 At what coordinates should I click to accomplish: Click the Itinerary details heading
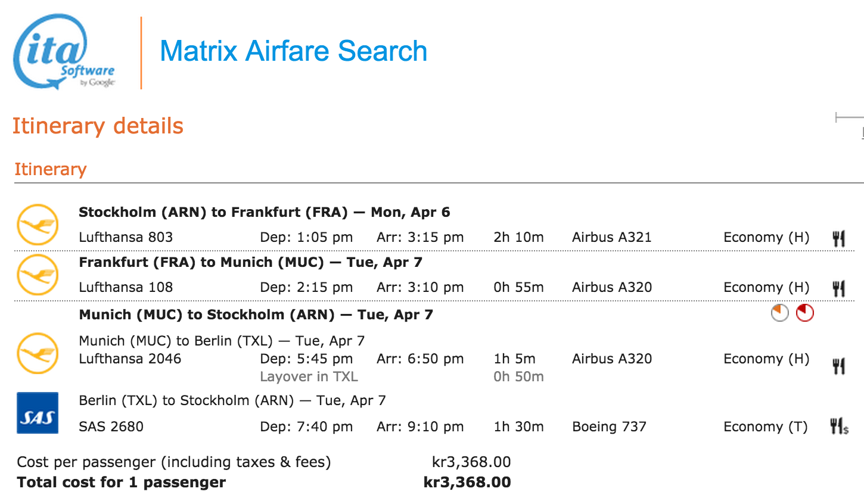click(x=98, y=126)
